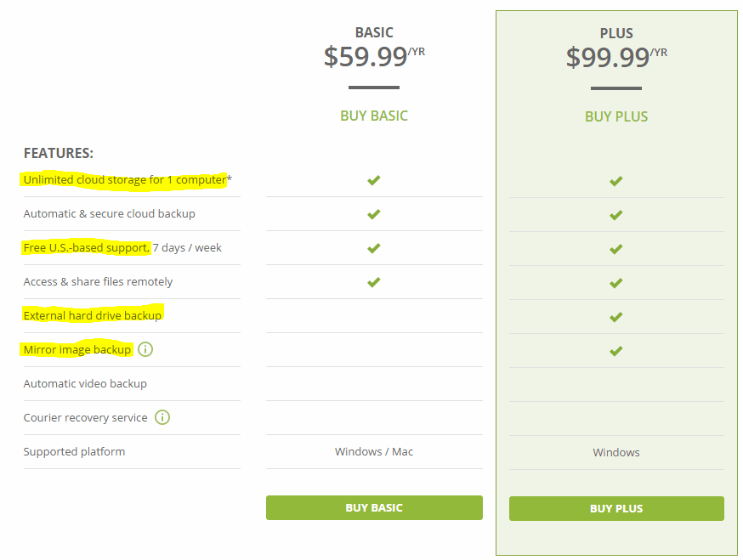Select the Windows / Mac supported platform entry under Basic
This screenshot has height=560, width=743.
[373, 452]
